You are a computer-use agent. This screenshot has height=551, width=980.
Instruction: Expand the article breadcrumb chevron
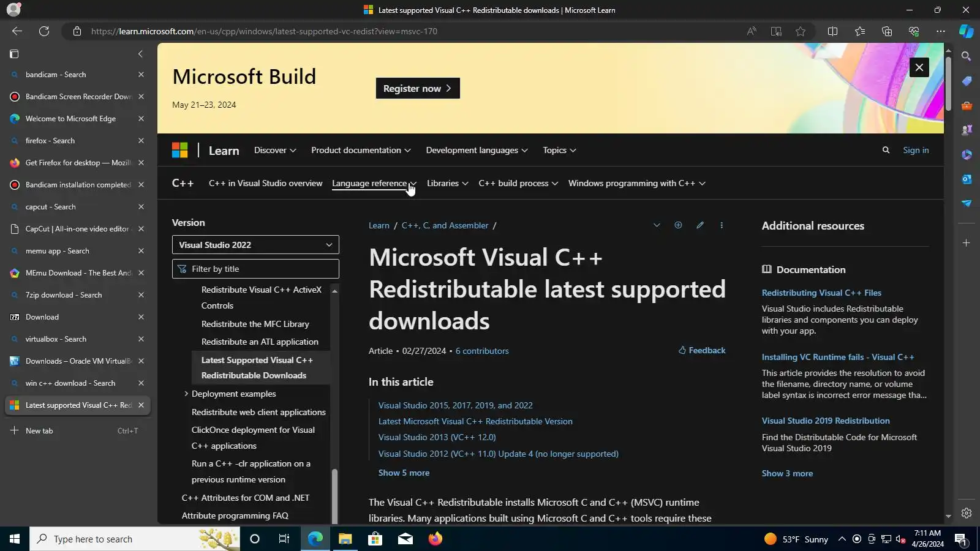point(657,225)
